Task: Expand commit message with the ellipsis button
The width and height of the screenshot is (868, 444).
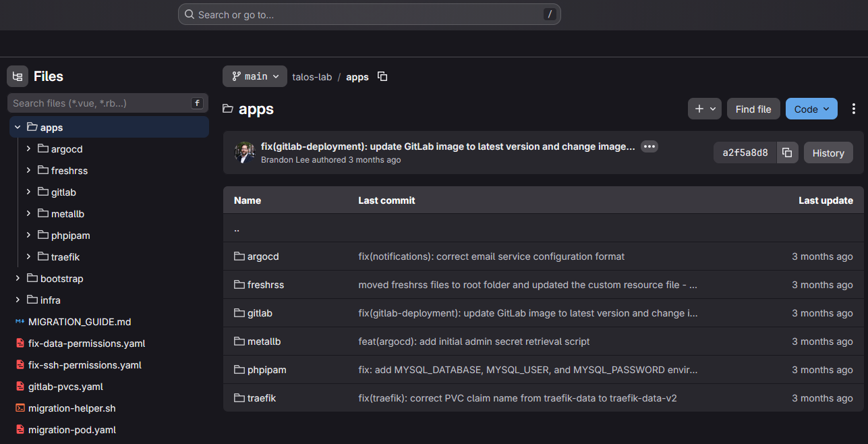Action: pyautogui.click(x=649, y=146)
